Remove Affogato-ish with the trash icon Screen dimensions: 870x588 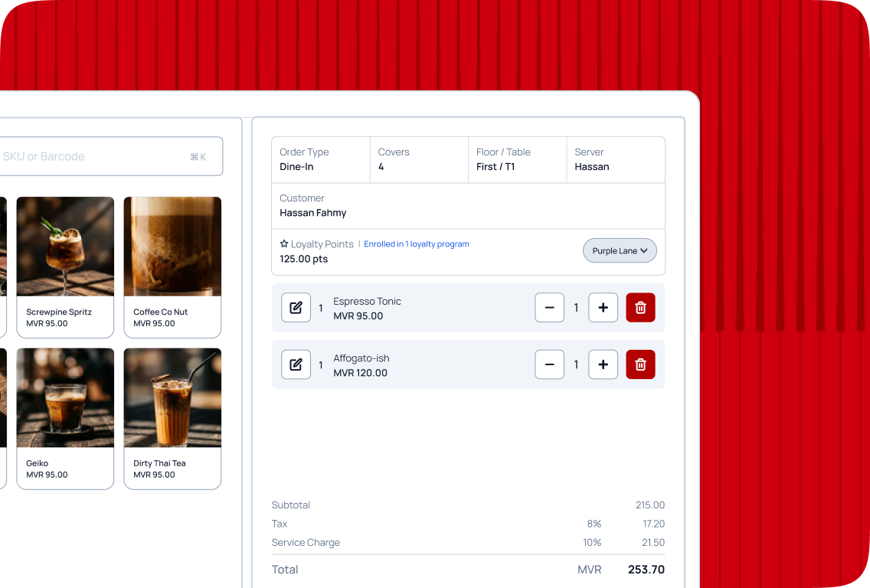tap(640, 364)
